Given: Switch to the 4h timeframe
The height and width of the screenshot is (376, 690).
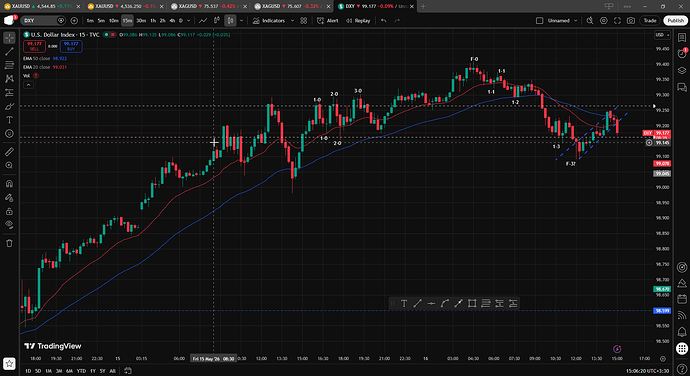Looking at the screenshot, I should click(172, 21).
